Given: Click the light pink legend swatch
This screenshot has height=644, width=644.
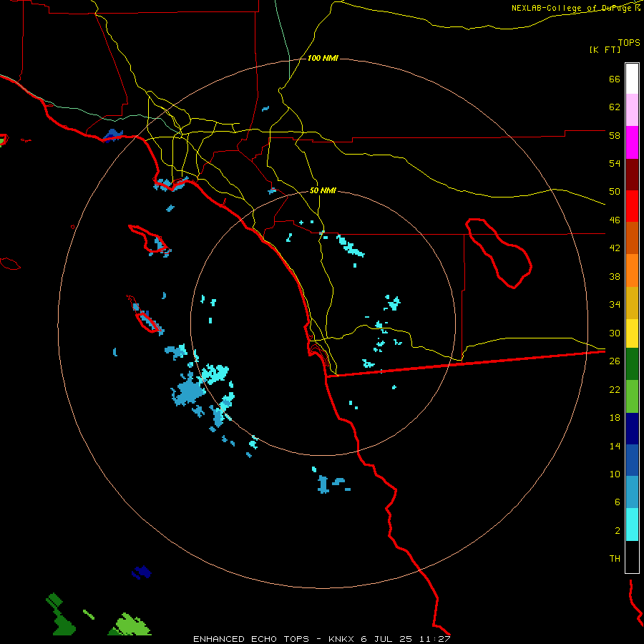Looking at the screenshot, I should coord(632,109).
